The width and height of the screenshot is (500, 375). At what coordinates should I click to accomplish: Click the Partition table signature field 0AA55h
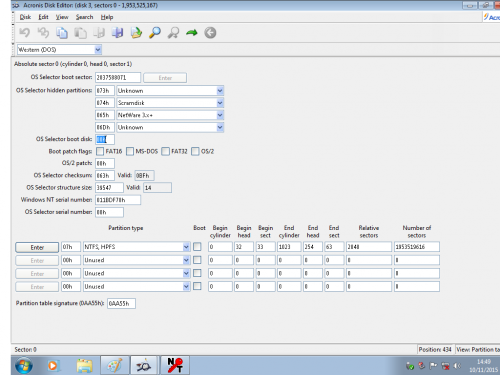[x=121, y=304]
